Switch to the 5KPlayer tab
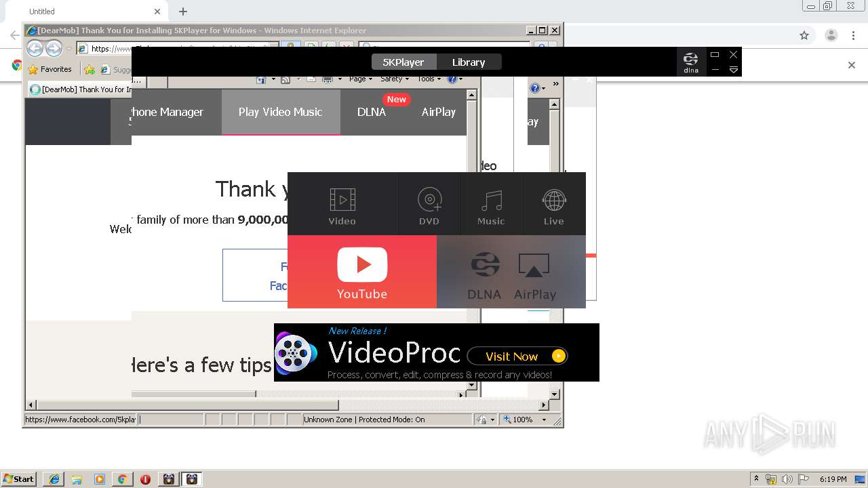This screenshot has height=488, width=868. (403, 62)
